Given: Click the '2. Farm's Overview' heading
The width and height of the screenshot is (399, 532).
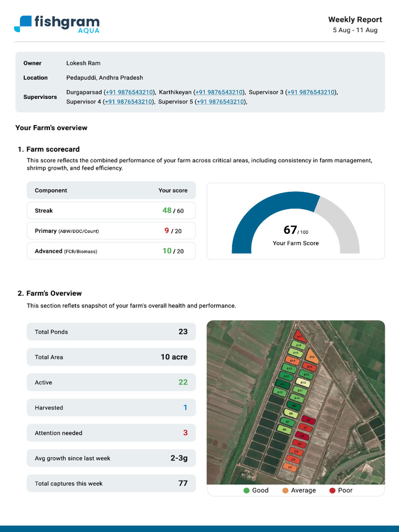Looking at the screenshot, I should [49, 294].
